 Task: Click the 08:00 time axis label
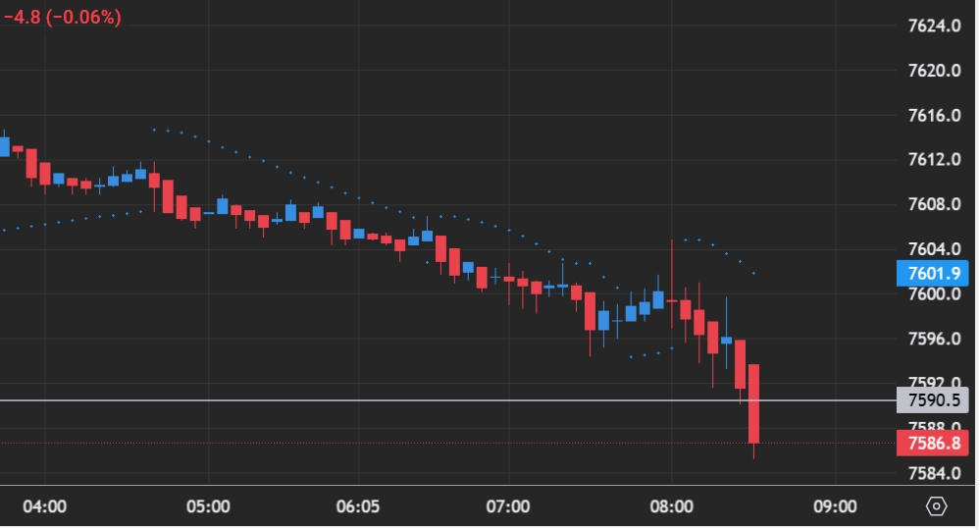(671, 506)
